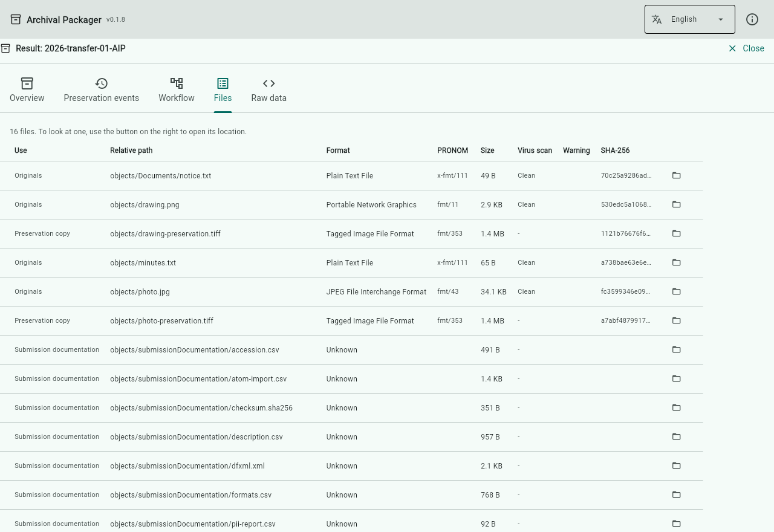Viewport: 774px width, 532px height.
Task: Click fmt/11 PRONOM value
Action: (x=448, y=204)
